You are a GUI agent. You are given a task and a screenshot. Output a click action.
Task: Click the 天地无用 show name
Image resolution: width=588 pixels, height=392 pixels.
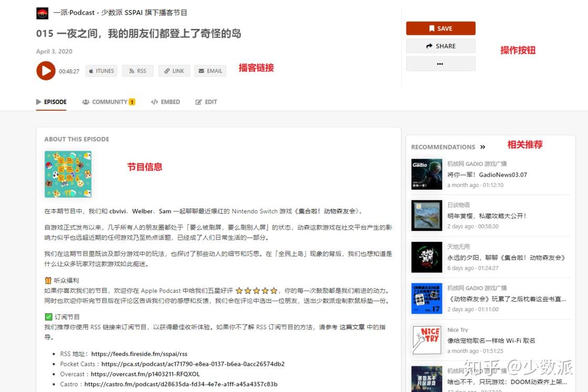pos(458,247)
